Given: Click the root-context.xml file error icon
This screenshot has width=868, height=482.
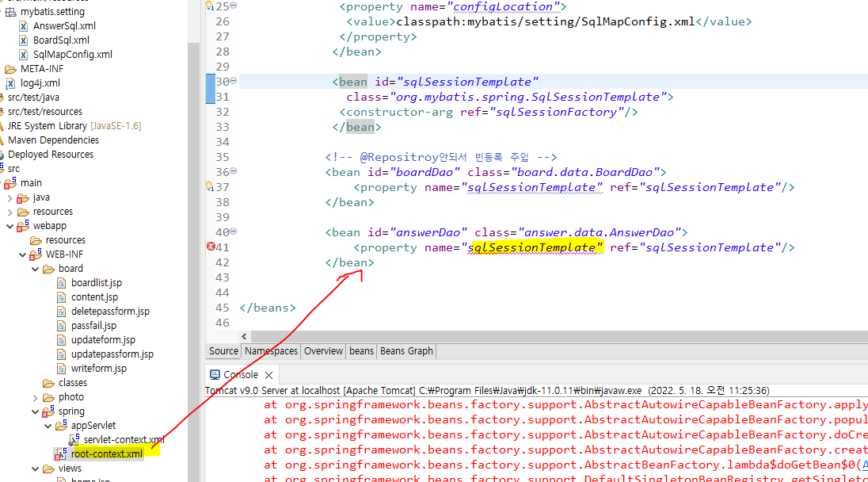Looking at the screenshot, I should (61, 454).
